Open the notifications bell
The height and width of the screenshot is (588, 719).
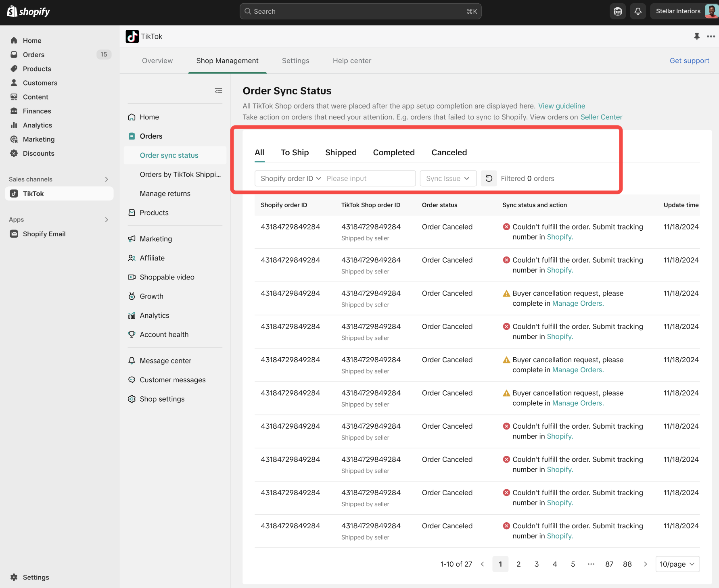click(638, 11)
